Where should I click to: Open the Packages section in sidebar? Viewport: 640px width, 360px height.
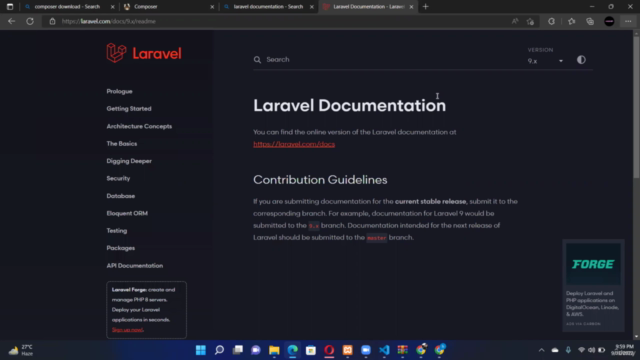point(121,248)
